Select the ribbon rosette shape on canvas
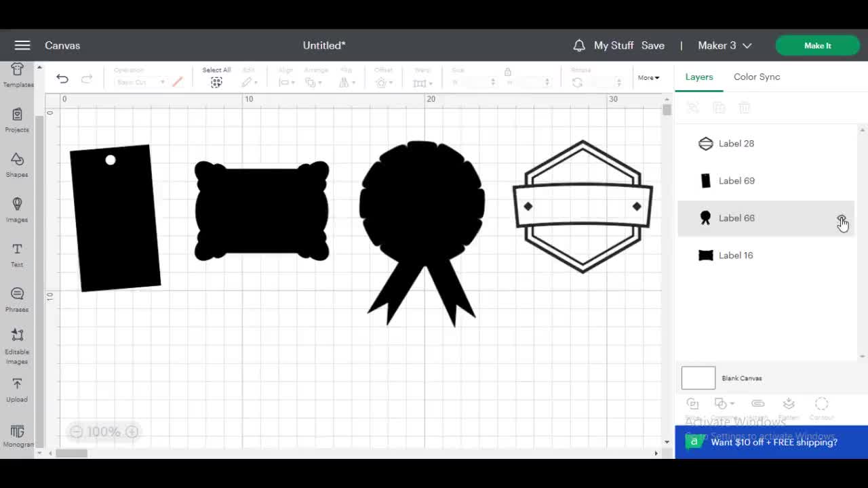Viewport: 868px width, 488px height. click(x=422, y=233)
